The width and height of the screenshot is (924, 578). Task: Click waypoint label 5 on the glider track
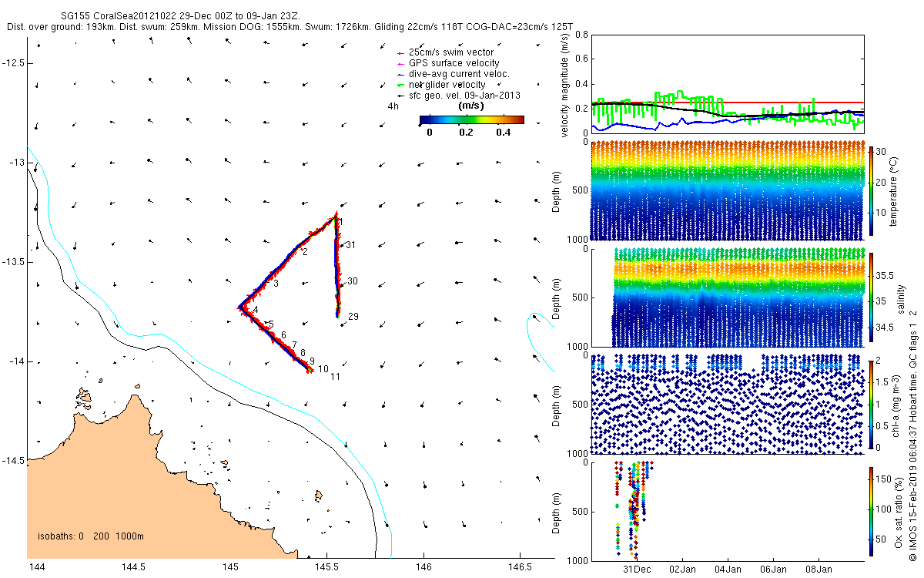[271, 324]
